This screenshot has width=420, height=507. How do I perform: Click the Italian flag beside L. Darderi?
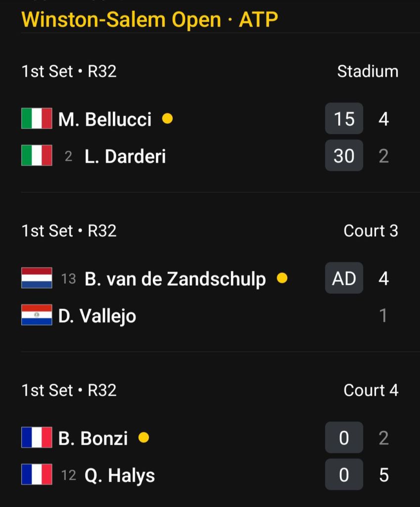point(37,155)
